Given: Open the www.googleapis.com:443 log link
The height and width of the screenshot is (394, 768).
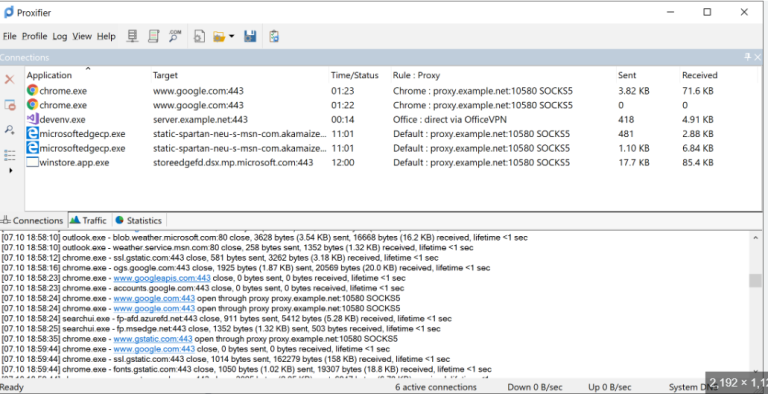Looking at the screenshot, I should pyautogui.click(x=162, y=278).
